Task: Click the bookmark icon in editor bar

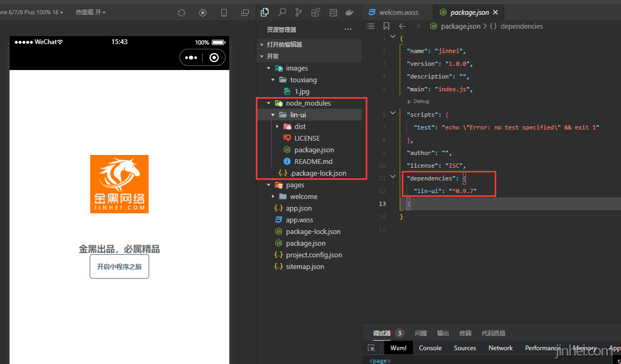Action: tap(386, 26)
